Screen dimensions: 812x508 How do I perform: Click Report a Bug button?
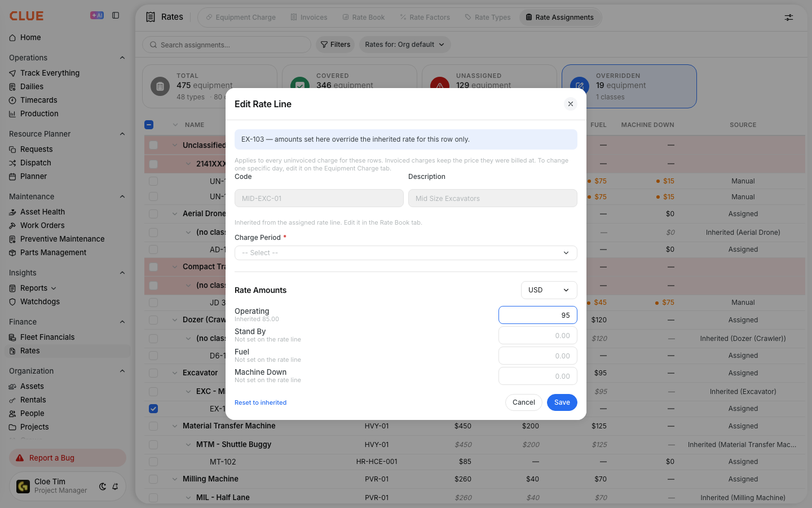(x=68, y=458)
